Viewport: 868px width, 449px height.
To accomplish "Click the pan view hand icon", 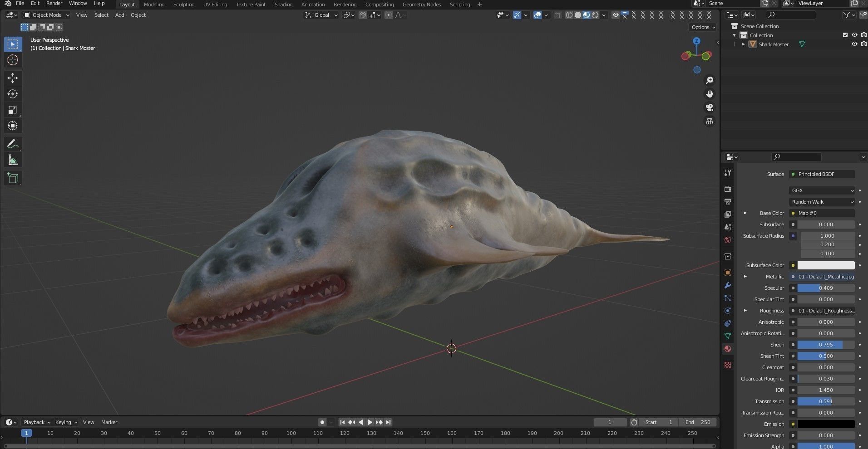I will click(709, 94).
